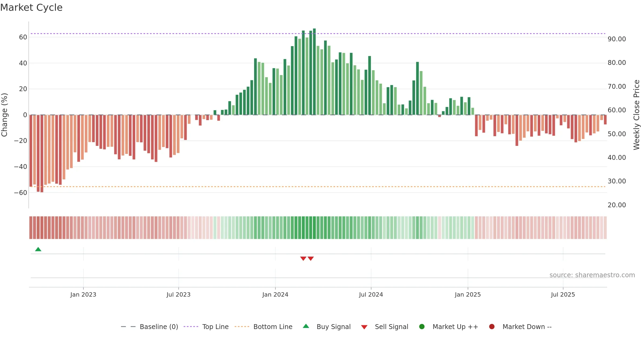Click the 50.00 price axis tick
This screenshot has width=644, height=362.
click(x=617, y=134)
